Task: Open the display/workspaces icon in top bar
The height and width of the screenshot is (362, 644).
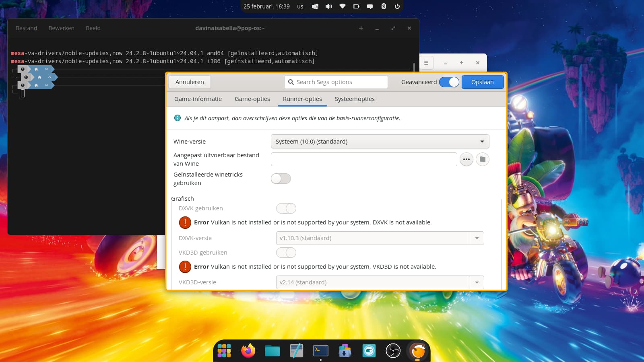Action: [x=315, y=6]
